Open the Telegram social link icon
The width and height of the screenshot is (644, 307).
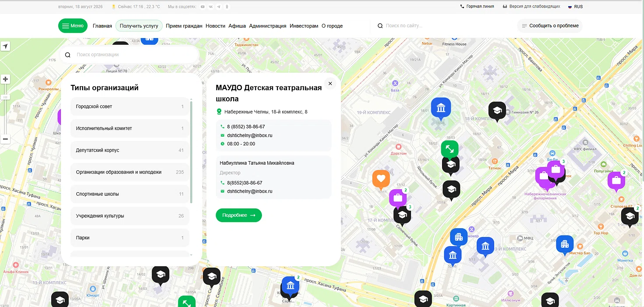(219, 7)
